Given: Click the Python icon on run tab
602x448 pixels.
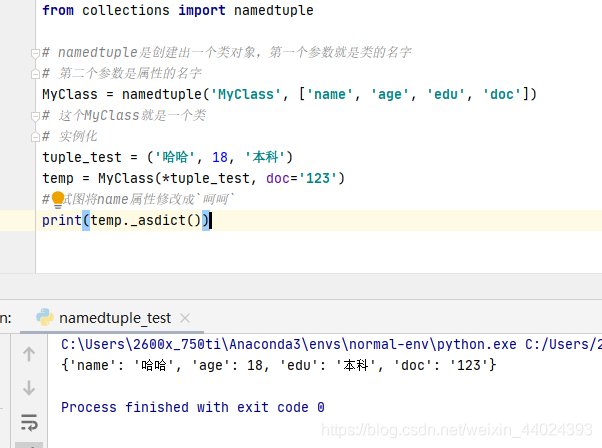Looking at the screenshot, I should click(45, 317).
